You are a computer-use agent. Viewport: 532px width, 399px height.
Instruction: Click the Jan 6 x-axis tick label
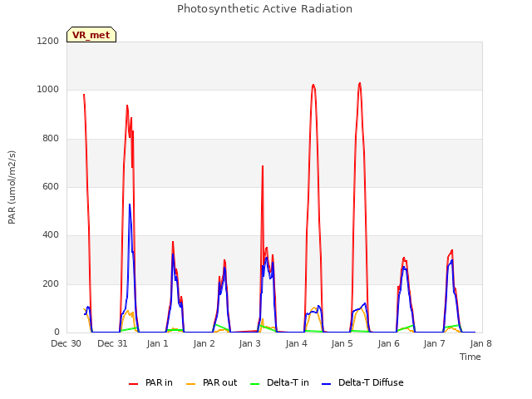click(x=389, y=343)
